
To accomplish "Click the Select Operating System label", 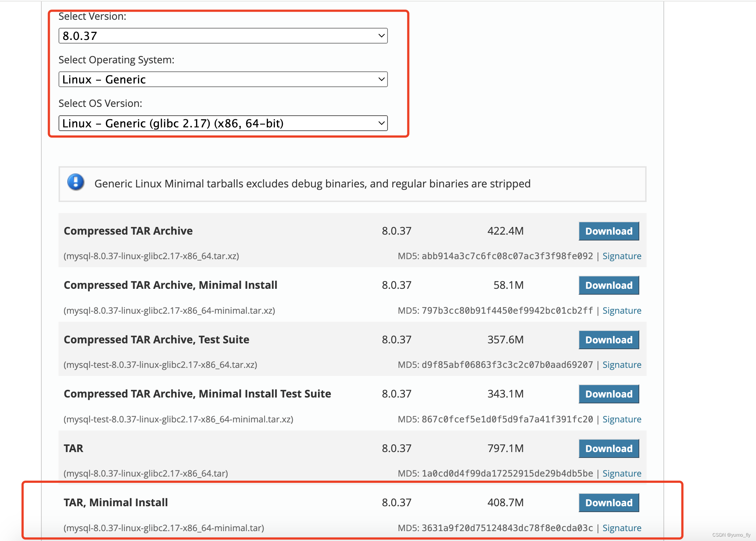I will tap(116, 60).
